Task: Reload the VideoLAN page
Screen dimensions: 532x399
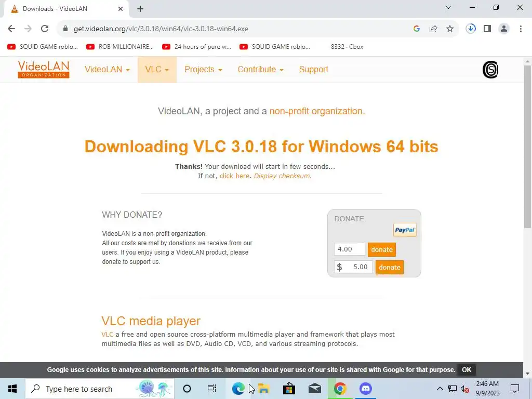Action: 45,29
